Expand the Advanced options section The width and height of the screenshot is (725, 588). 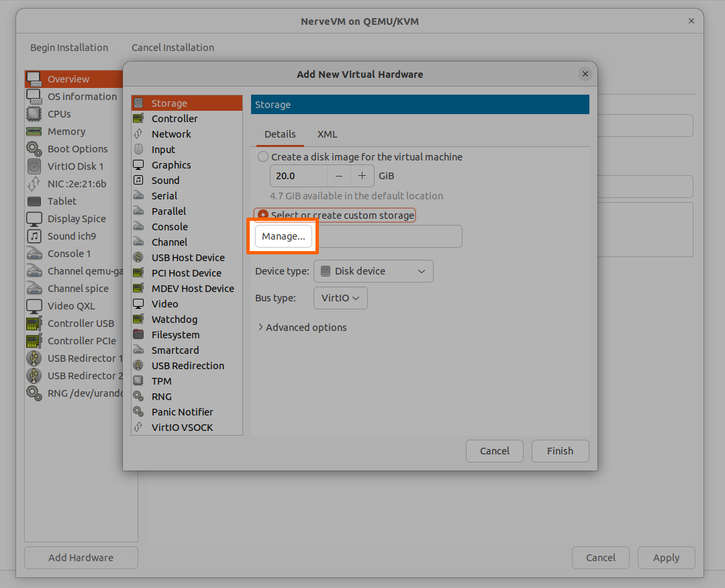coord(302,328)
